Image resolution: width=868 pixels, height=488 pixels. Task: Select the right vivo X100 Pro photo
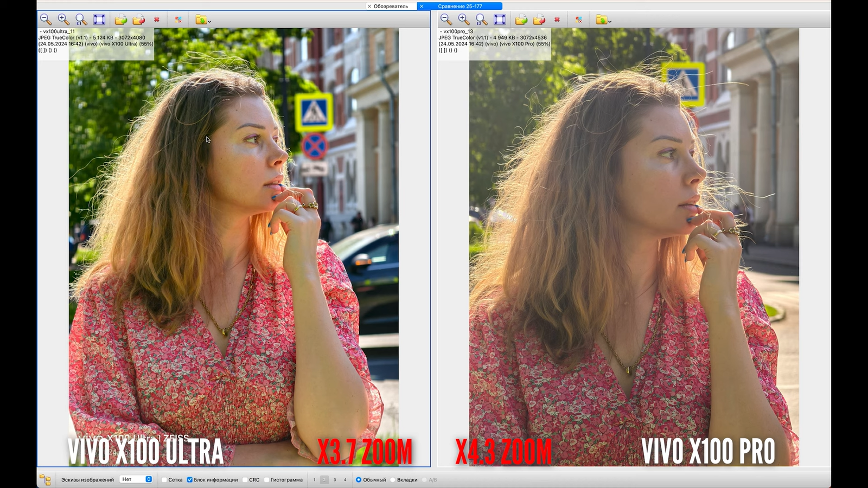click(x=634, y=247)
